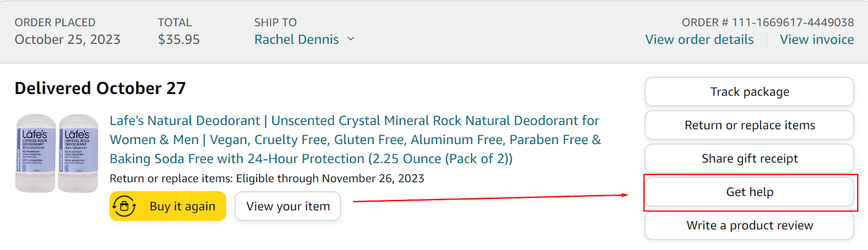Viewport: 868px width, 250px height.
Task: Click the Delivered October 27 heading
Action: (x=100, y=89)
